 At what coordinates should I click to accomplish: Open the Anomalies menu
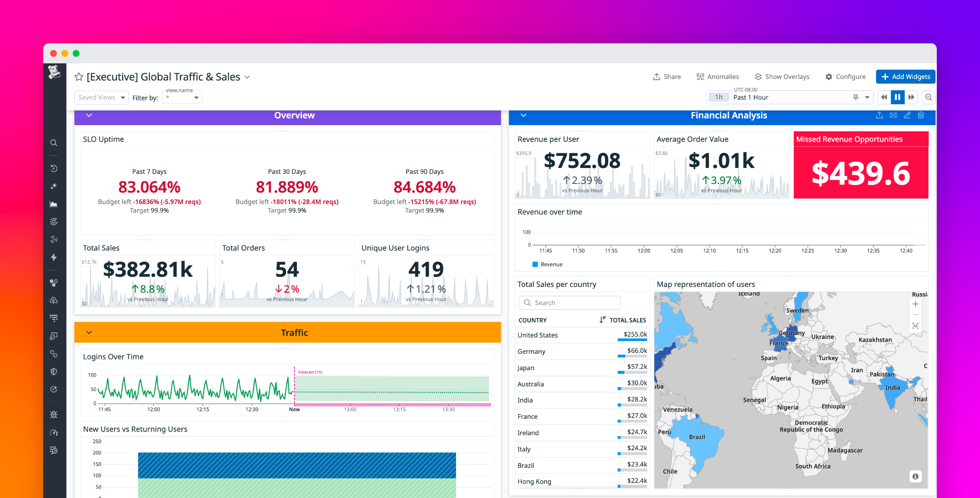pyautogui.click(x=718, y=77)
